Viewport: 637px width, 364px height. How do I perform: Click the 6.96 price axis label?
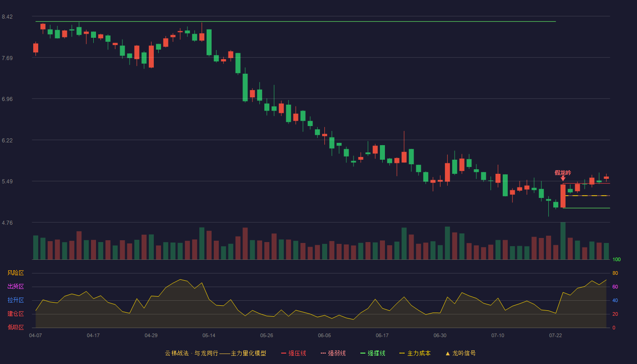(7, 99)
